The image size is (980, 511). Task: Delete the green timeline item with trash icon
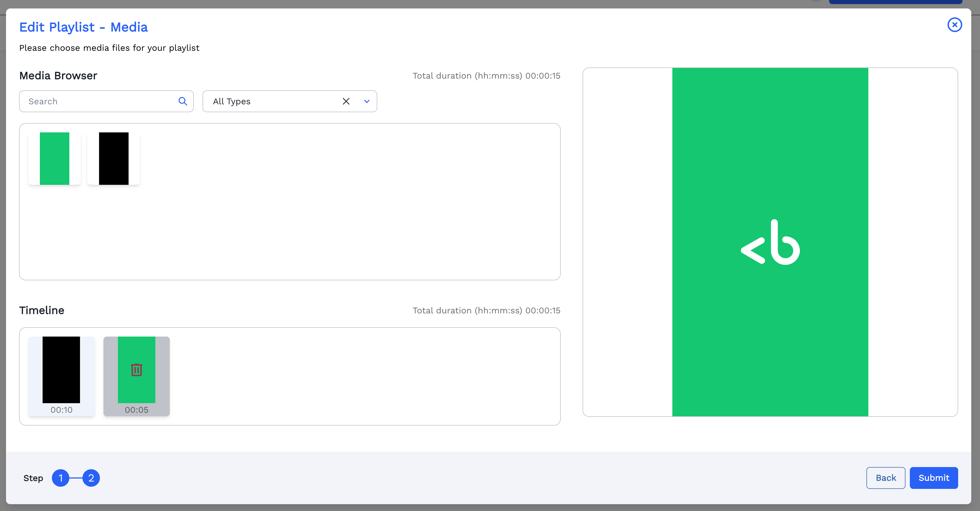[136, 369]
